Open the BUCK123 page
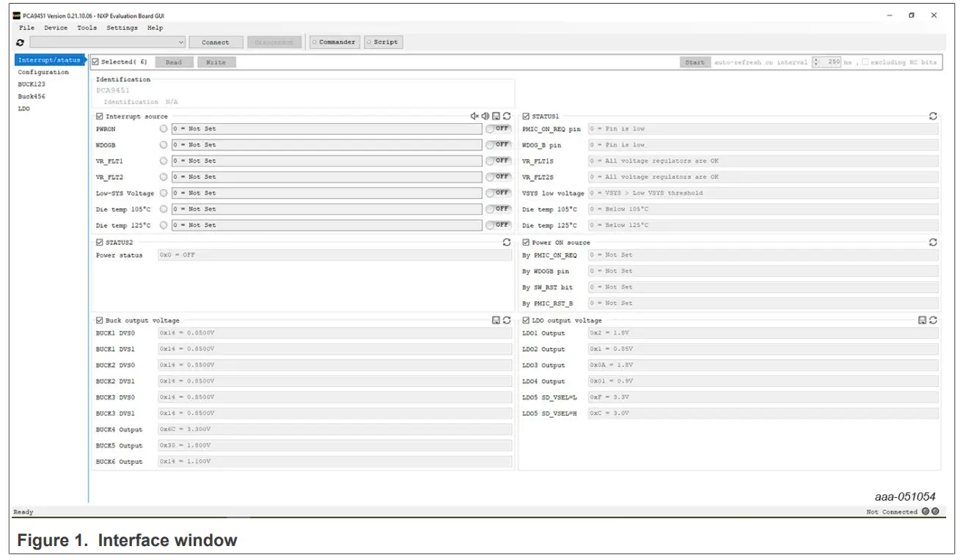Viewport: 966px width, 560px height. tap(32, 84)
